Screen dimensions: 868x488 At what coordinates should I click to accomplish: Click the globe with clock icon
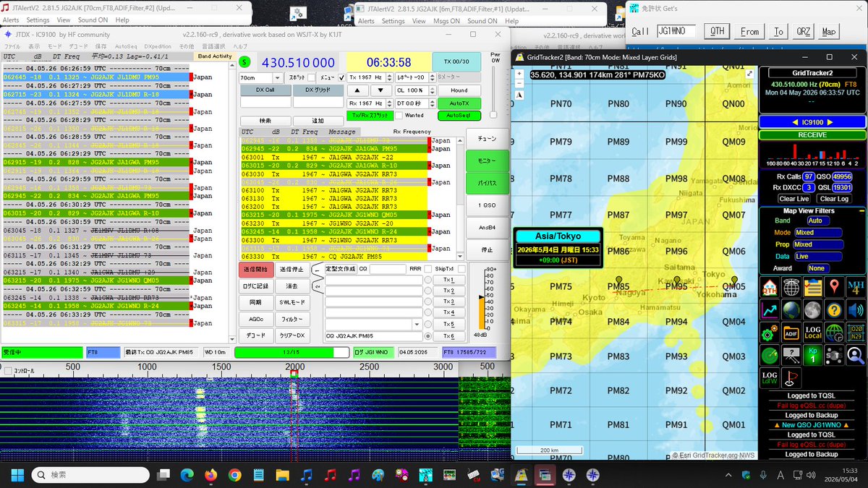[834, 333]
